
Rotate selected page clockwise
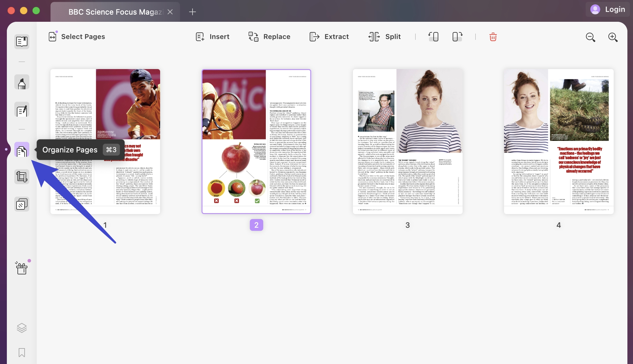pyautogui.click(x=457, y=37)
